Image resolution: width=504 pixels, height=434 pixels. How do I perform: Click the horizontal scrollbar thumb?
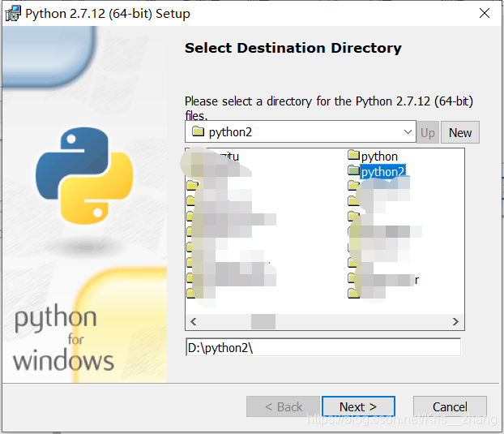tap(263, 322)
